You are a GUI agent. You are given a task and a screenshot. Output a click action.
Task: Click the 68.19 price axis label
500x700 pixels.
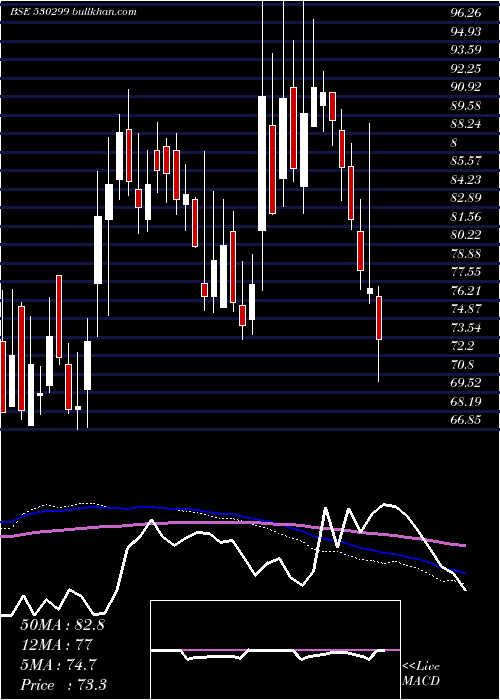pos(466,402)
